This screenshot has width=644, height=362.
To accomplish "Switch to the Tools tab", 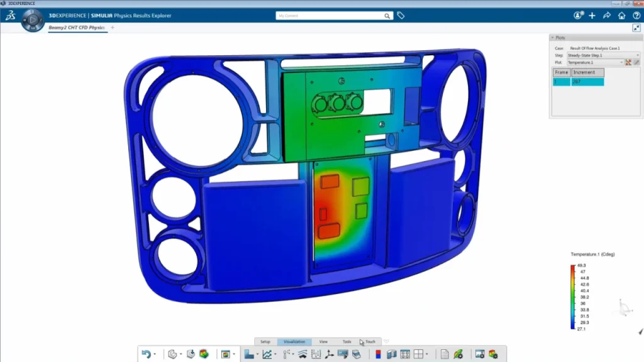I will [x=347, y=342].
